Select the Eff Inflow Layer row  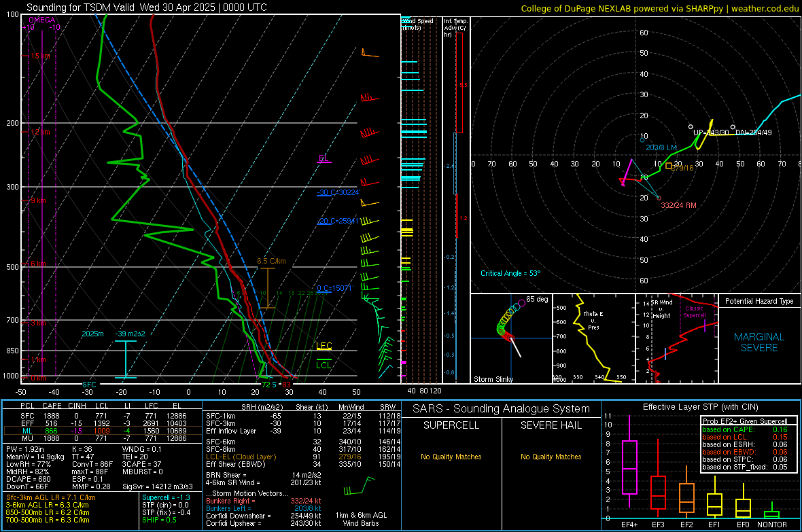(303, 431)
